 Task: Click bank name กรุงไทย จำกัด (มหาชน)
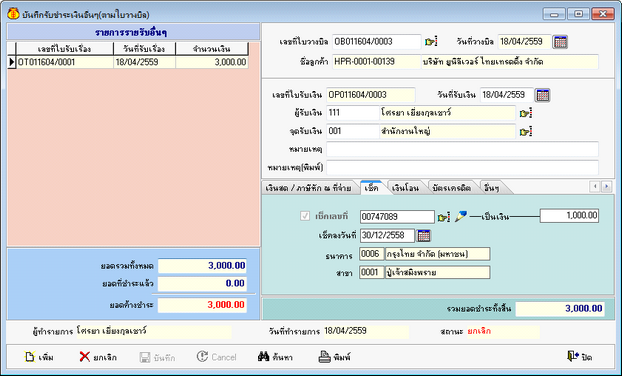coord(438,254)
